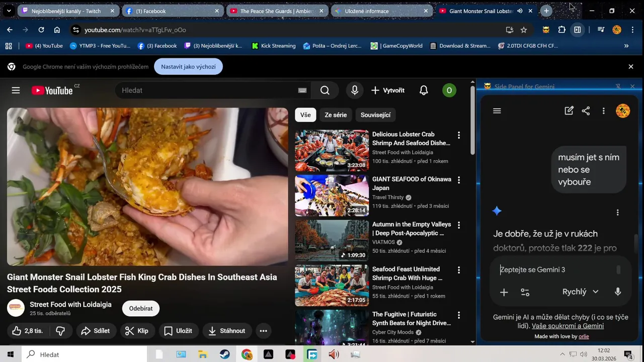644x362 pixels.
Task: Open the Windows Start menu
Action: coord(10,354)
